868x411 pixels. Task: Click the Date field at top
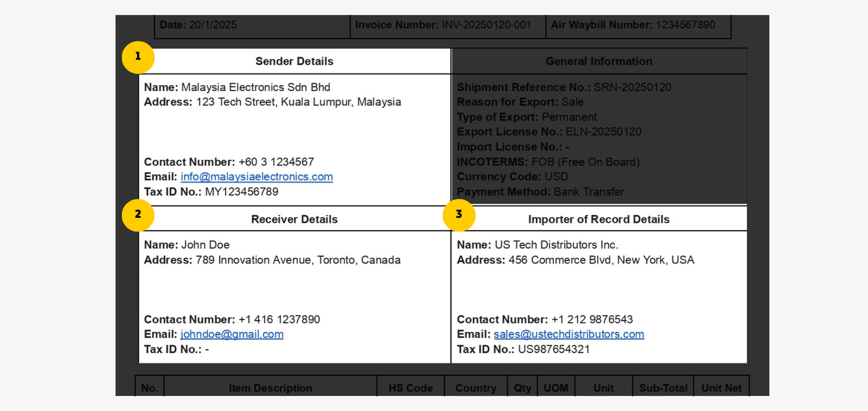198,25
